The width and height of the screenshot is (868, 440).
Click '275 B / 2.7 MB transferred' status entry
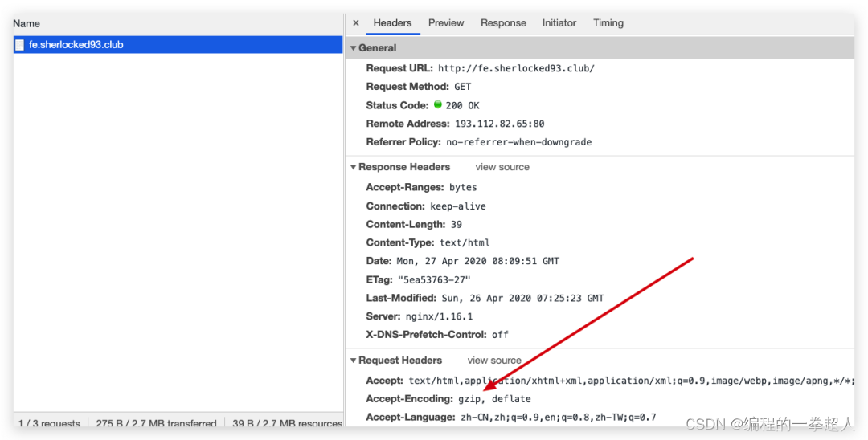coord(156,423)
